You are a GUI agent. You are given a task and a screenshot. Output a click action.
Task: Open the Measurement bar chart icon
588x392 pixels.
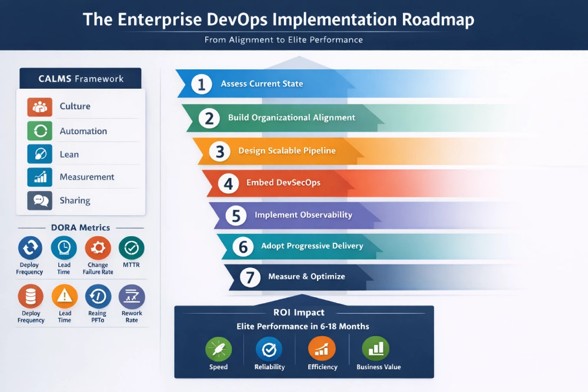point(41,176)
